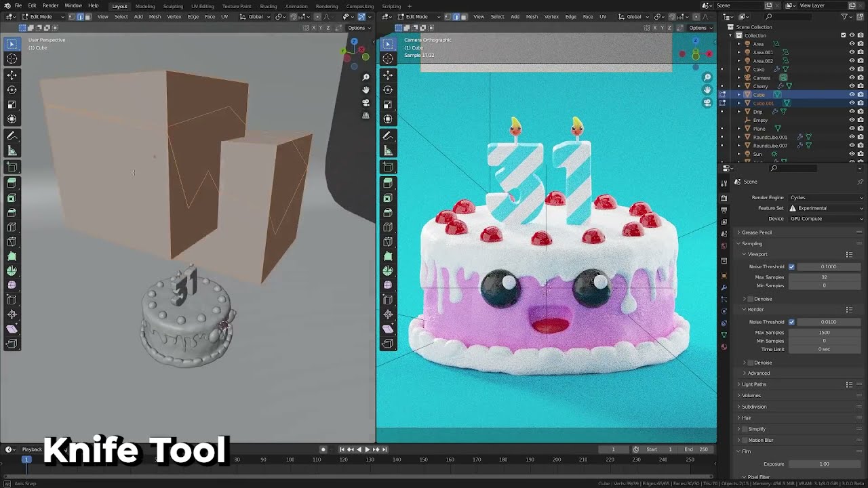The image size is (868, 488).
Task: Select the Rotate tool in left viewport toolbar
Action: click(x=12, y=90)
